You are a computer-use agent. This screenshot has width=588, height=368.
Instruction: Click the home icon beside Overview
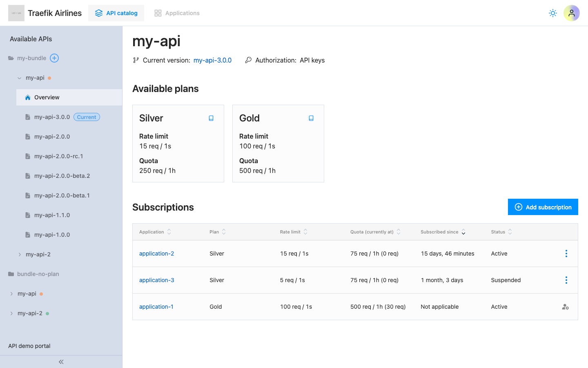[27, 97]
